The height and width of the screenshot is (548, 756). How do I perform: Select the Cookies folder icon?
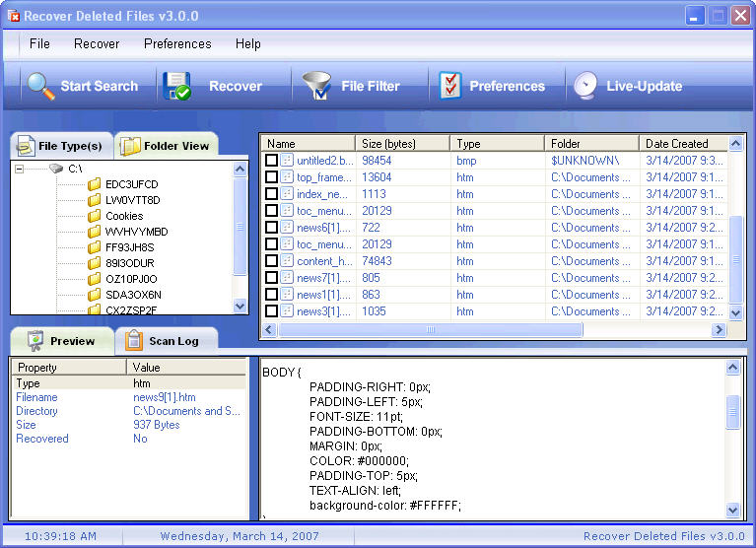tap(95, 216)
